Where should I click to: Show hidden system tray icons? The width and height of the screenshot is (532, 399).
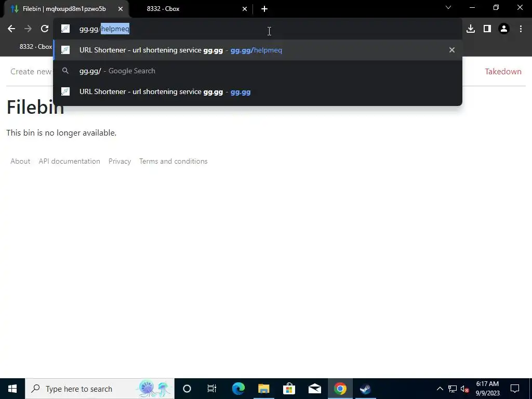click(x=440, y=389)
